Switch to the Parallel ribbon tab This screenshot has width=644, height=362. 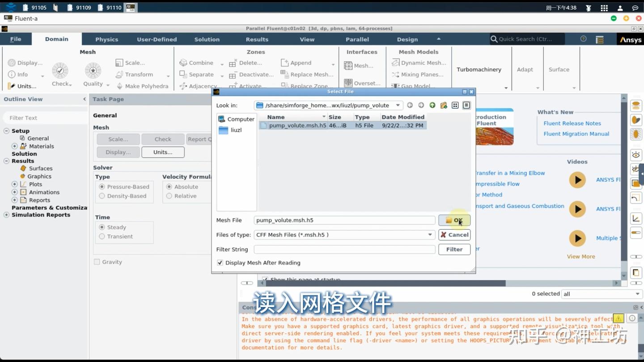coord(357,39)
